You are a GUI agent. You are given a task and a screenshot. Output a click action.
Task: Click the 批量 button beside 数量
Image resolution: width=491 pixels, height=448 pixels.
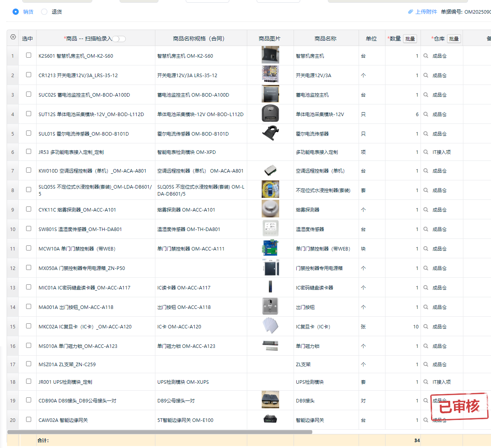pos(410,39)
